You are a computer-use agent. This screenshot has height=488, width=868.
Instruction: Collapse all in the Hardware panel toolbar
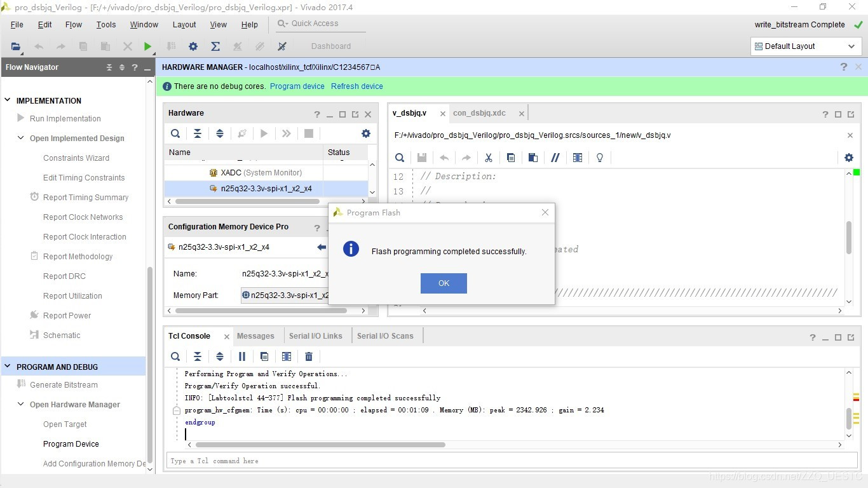point(198,133)
